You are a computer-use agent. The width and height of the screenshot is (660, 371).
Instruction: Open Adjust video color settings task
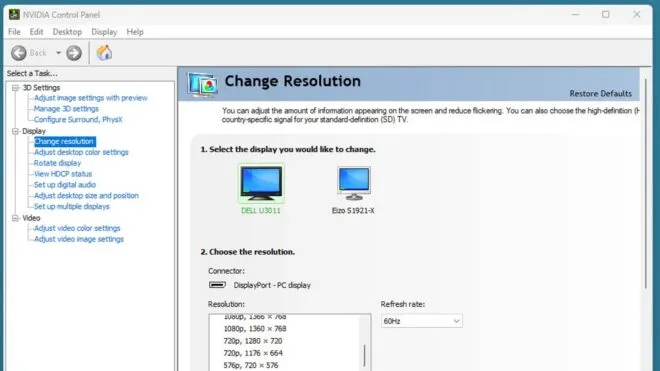(77, 228)
